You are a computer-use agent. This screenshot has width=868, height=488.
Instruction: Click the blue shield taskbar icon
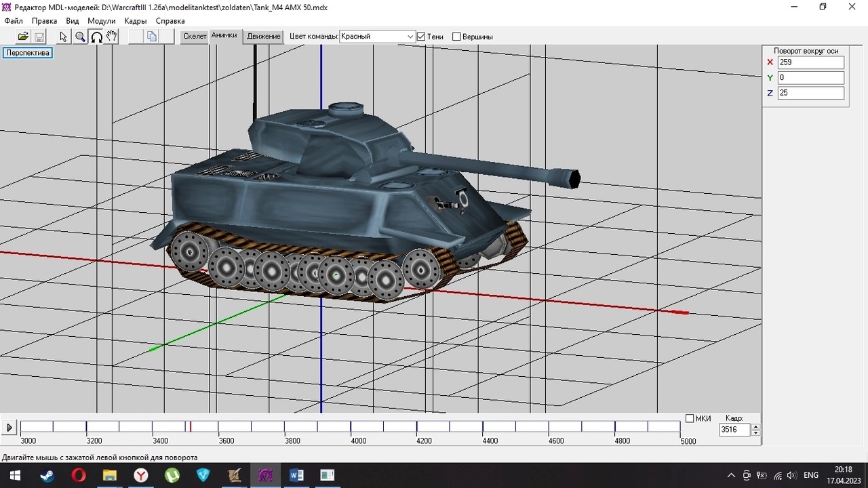203,475
